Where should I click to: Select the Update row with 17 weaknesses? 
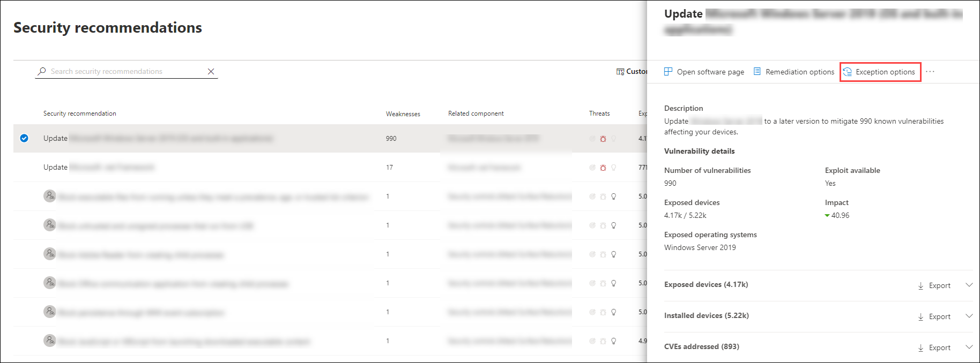[55, 168]
